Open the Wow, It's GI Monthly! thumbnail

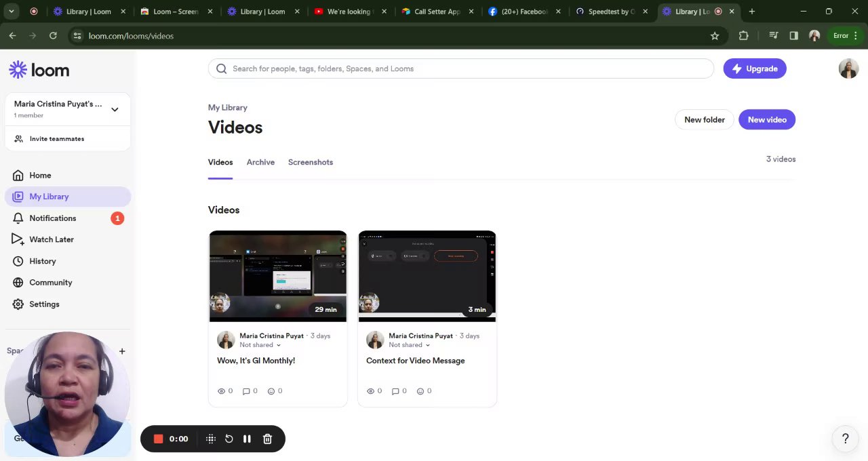[x=278, y=276]
